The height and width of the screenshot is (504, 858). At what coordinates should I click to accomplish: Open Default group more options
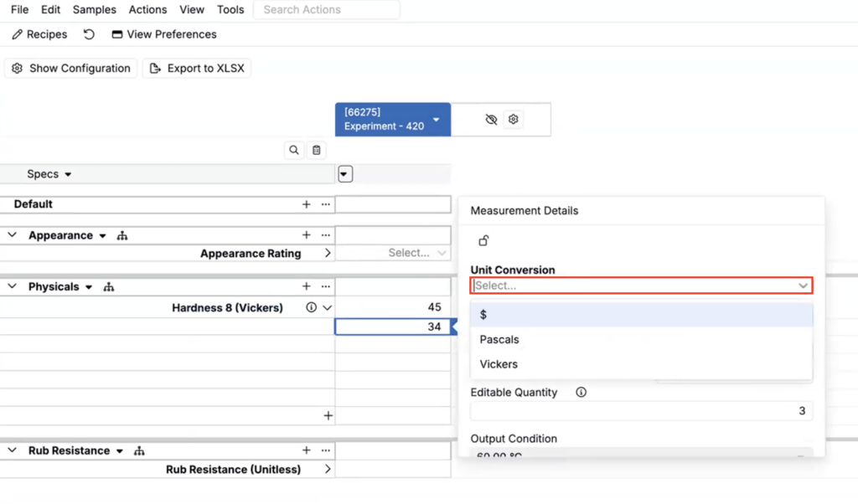pos(326,204)
